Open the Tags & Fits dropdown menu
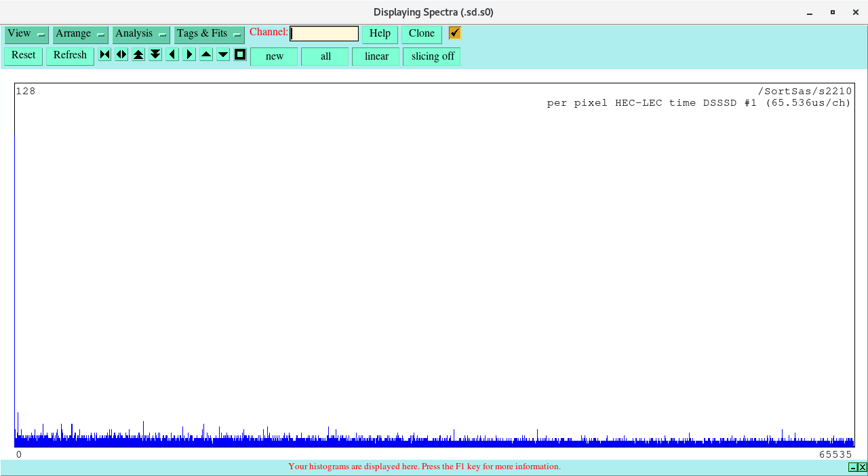Screen dimensions: 868x476 [209, 34]
